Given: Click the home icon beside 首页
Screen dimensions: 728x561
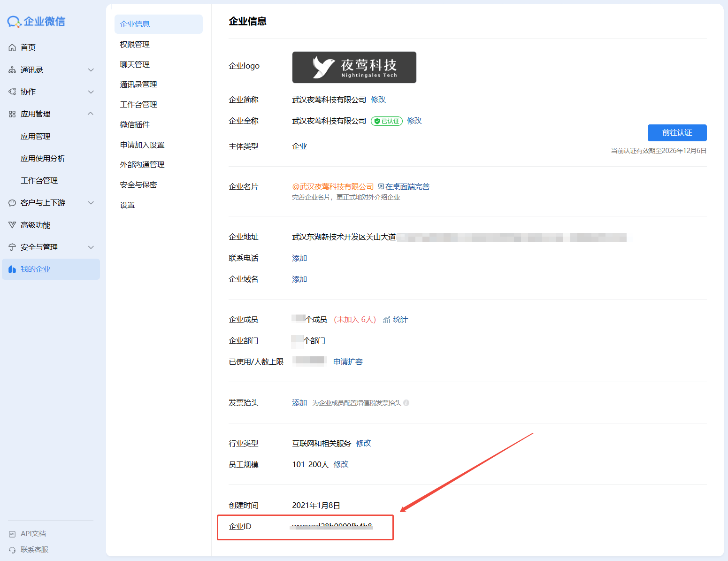Looking at the screenshot, I should click(x=12, y=47).
